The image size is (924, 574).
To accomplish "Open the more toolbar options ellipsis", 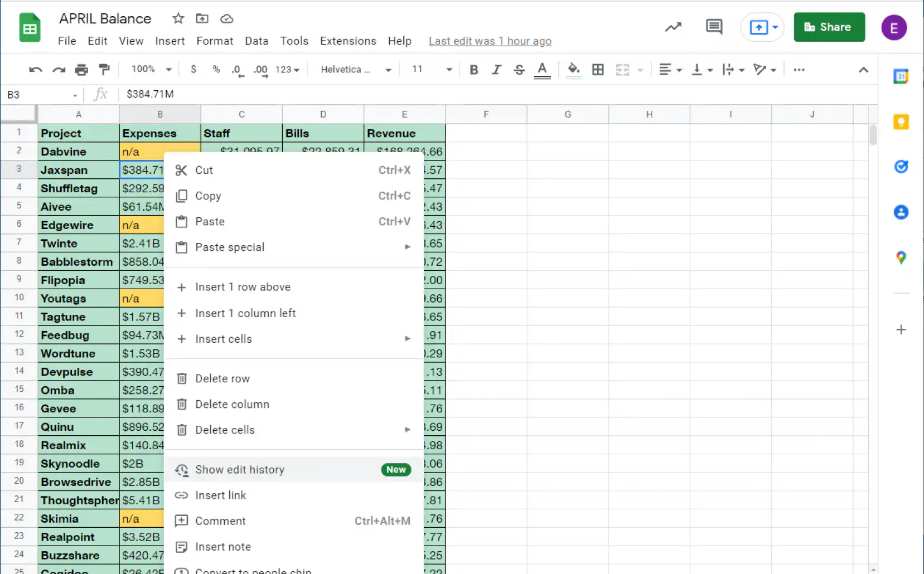I will click(799, 70).
